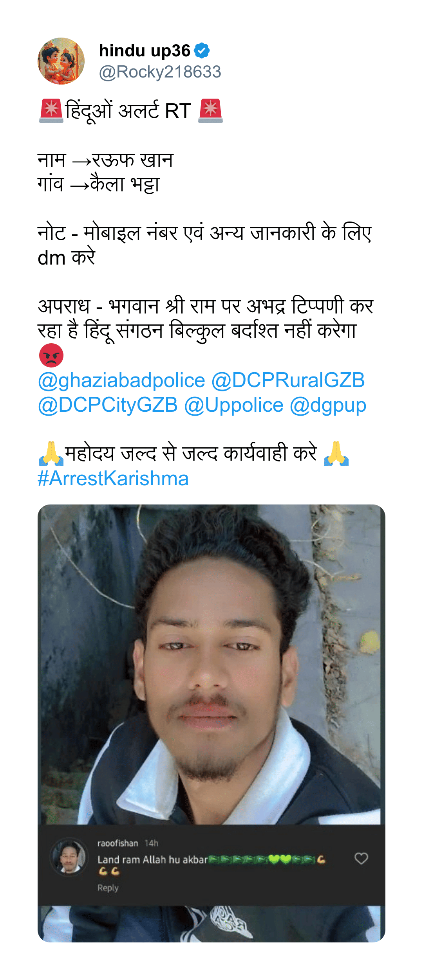423x980 pixels.
Task: Click the first red siren emoji
Action: click(x=51, y=111)
